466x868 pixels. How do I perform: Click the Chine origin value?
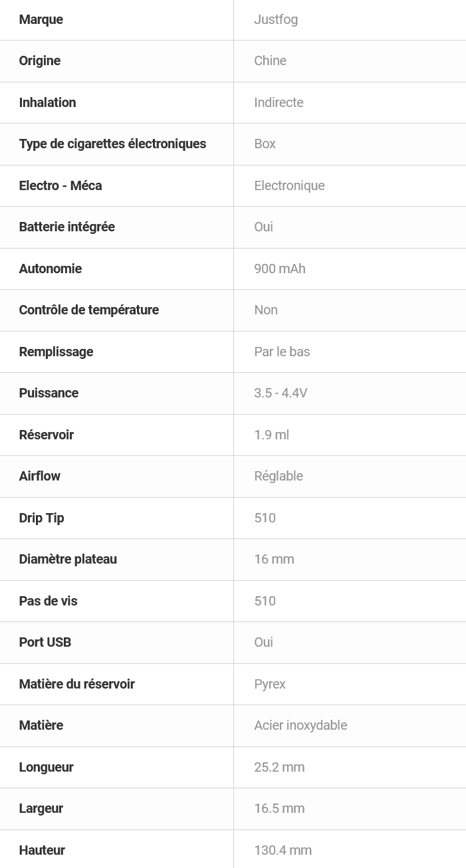[270, 60]
